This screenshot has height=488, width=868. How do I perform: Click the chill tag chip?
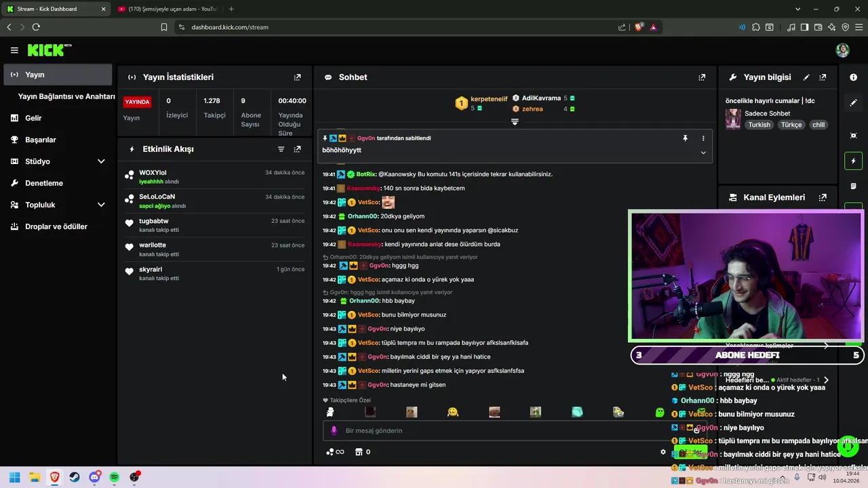pos(818,125)
